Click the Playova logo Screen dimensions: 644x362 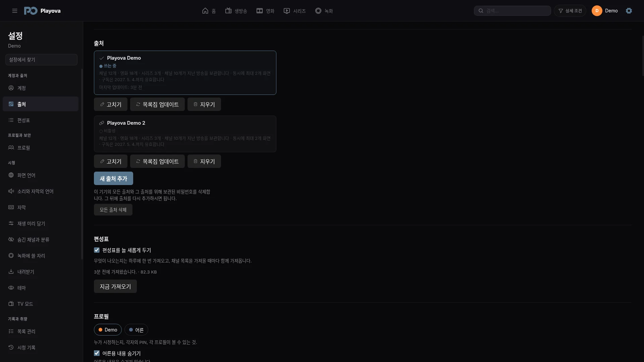click(x=42, y=11)
